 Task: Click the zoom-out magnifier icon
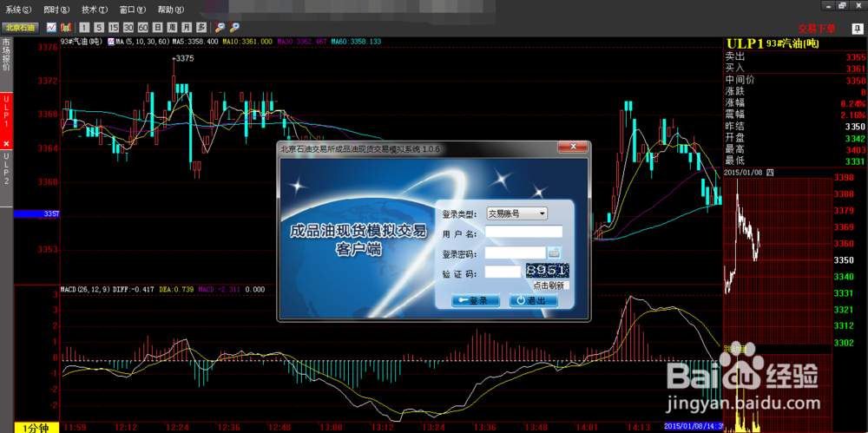pos(220,27)
